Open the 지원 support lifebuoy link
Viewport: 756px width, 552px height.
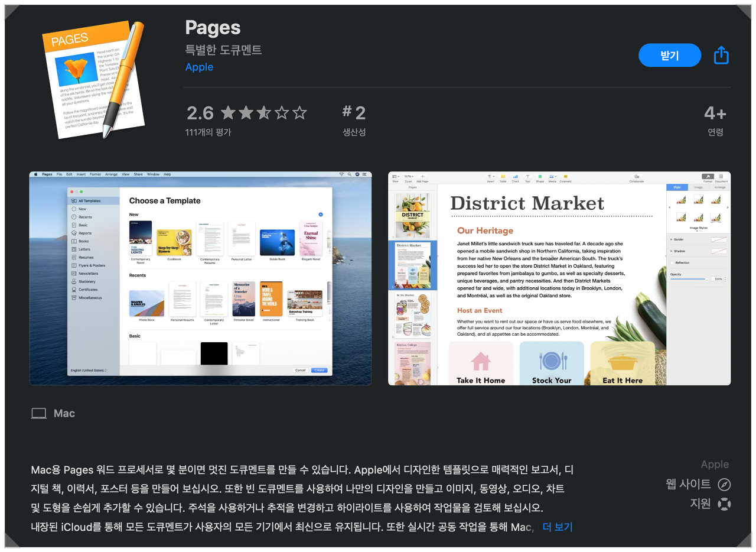click(x=711, y=504)
